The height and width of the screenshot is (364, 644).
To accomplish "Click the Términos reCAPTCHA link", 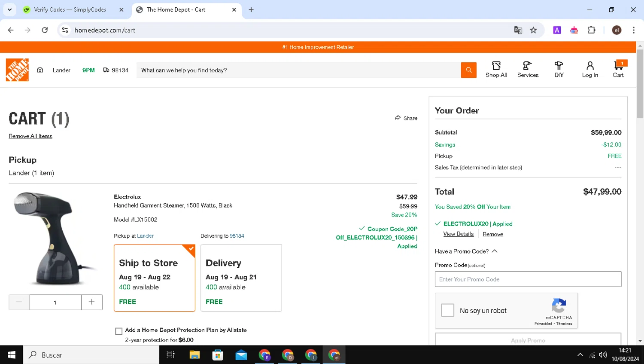I will click(x=564, y=324).
